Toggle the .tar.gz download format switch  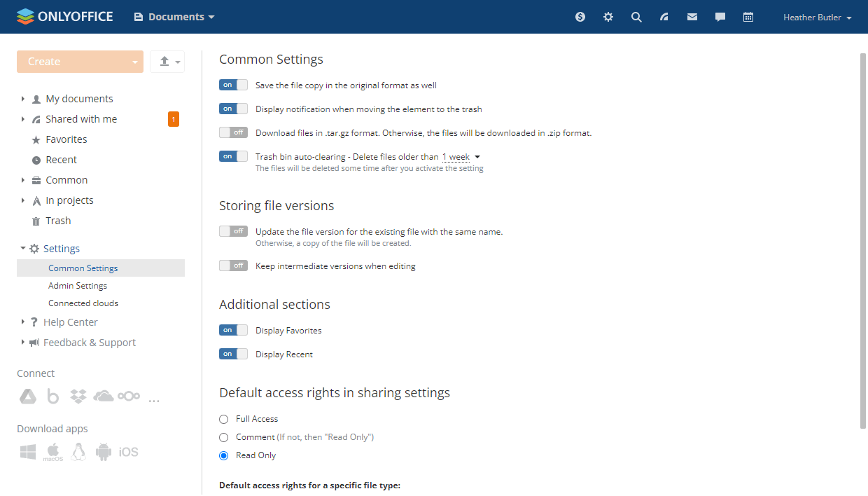pyautogui.click(x=233, y=132)
